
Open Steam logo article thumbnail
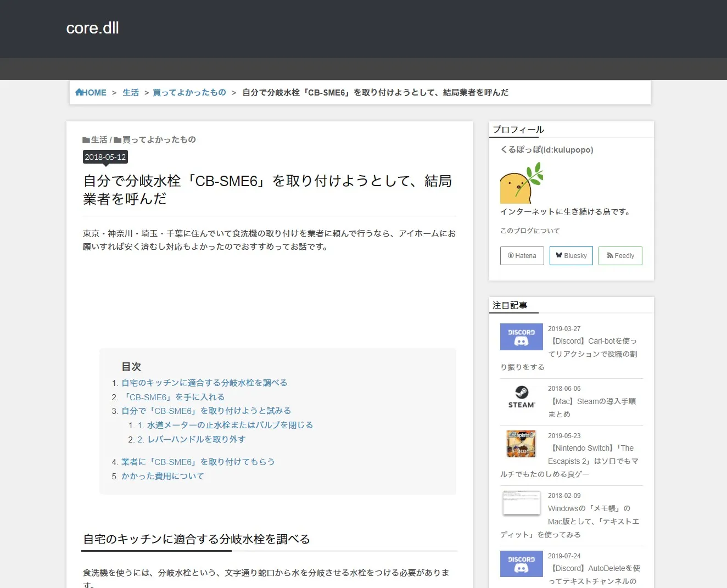pyautogui.click(x=522, y=397)
